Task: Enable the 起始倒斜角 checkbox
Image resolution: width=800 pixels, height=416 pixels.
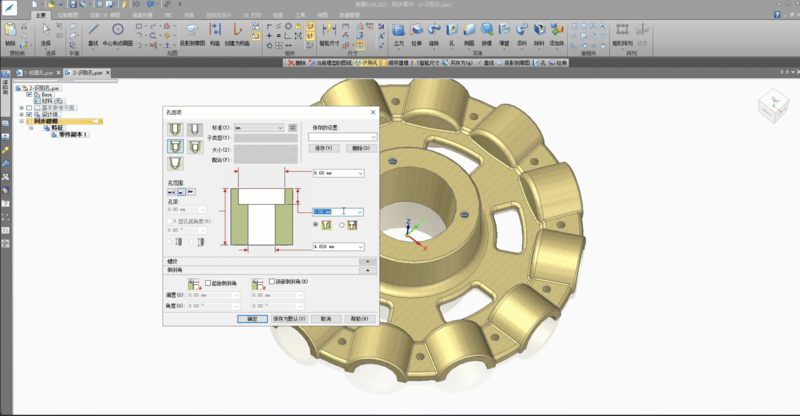Action: (208, 283)
